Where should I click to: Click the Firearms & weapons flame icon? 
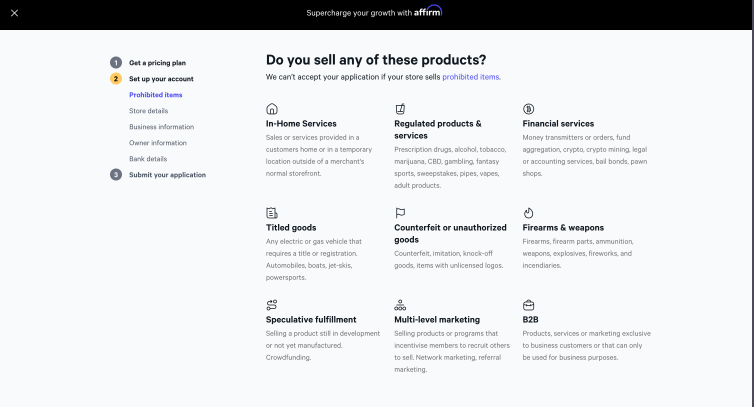point(528,213)
